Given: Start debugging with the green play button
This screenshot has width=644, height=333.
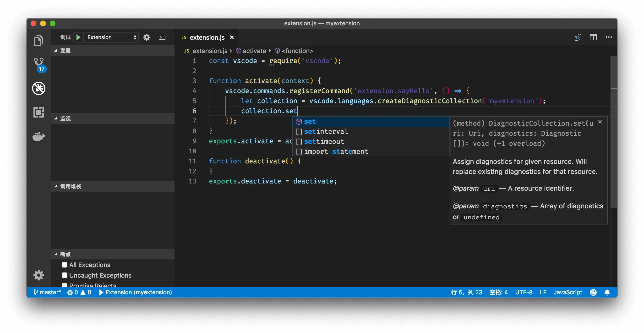Looking at the screenshot, I should coord(78,37).
